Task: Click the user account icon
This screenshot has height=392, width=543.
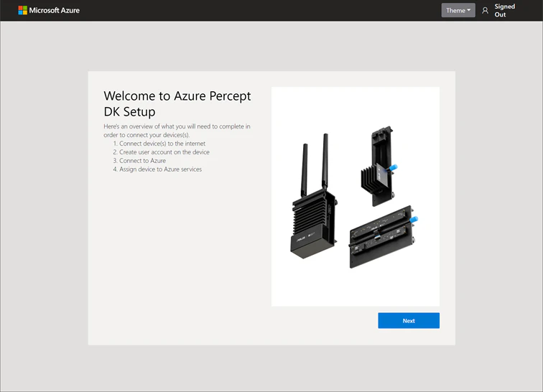Action: [485, 11]
